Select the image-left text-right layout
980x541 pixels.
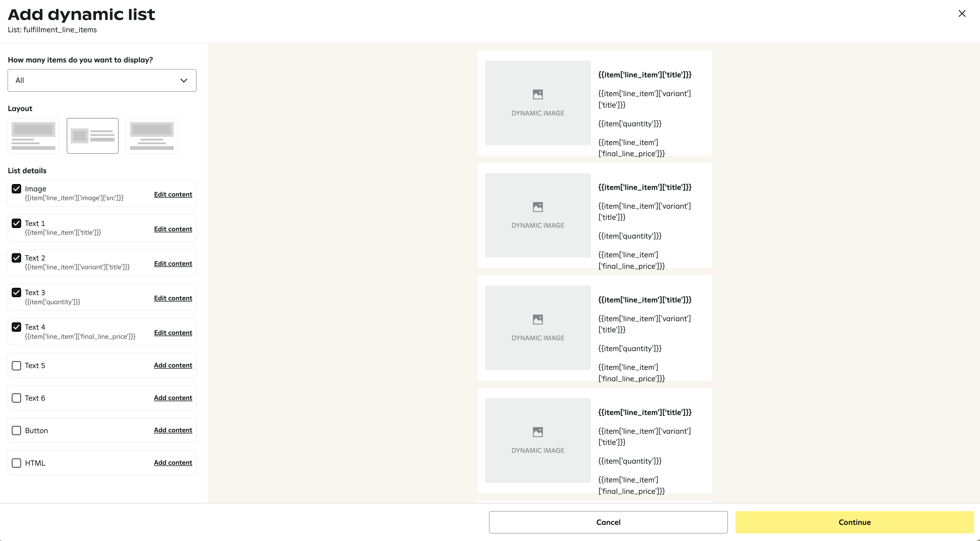[x=92, y=136]
